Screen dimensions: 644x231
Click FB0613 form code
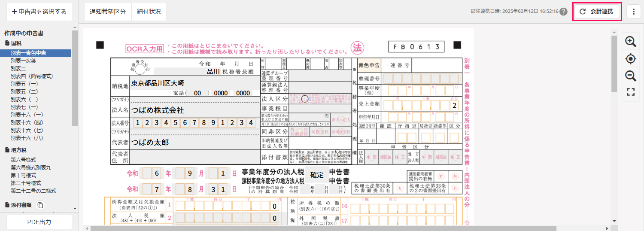point(416,46)
